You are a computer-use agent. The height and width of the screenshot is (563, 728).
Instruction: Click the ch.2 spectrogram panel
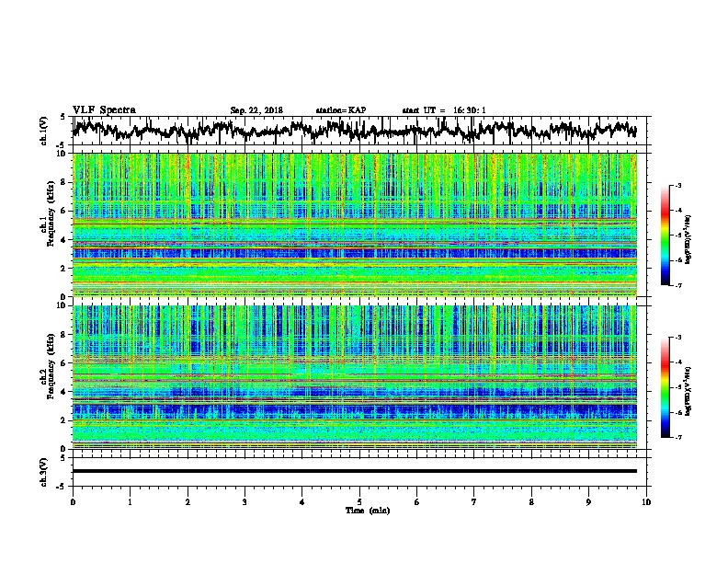(354, 377)
